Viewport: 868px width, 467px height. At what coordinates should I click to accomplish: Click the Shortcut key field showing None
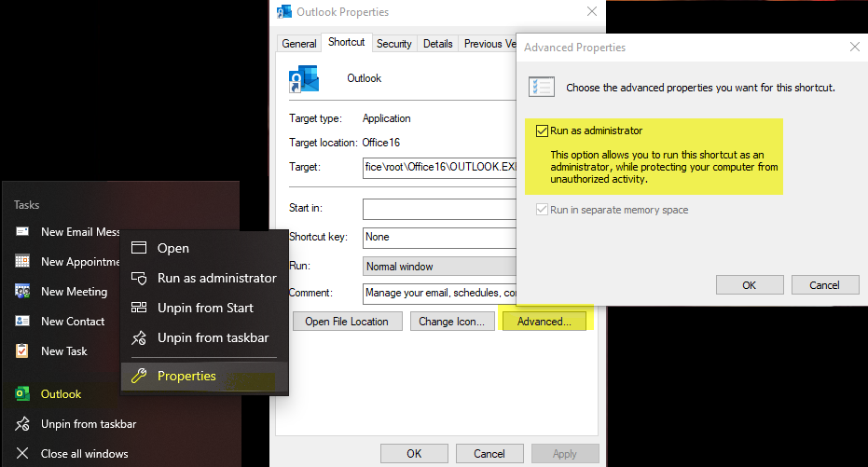[x=439, y=238]
